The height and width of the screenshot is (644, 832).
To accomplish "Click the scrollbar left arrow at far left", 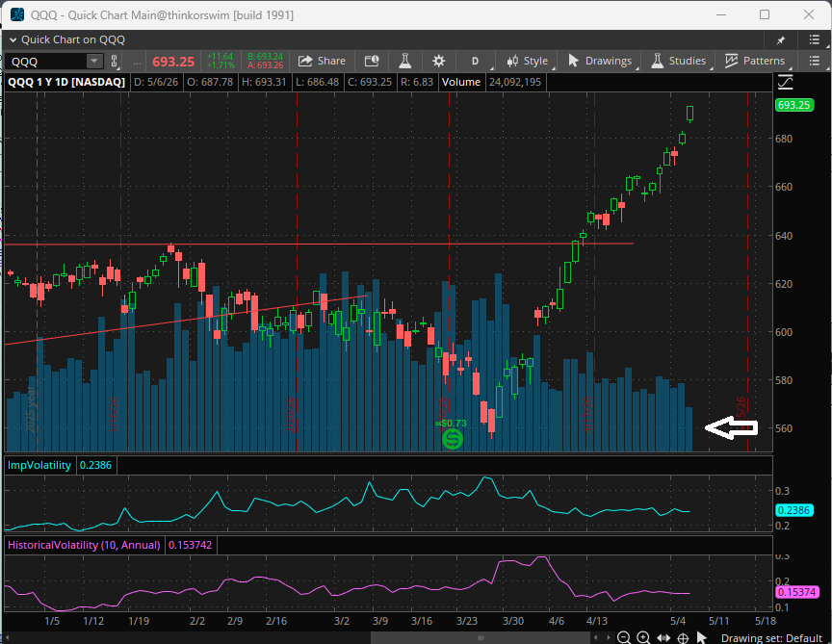I will 8,637.
